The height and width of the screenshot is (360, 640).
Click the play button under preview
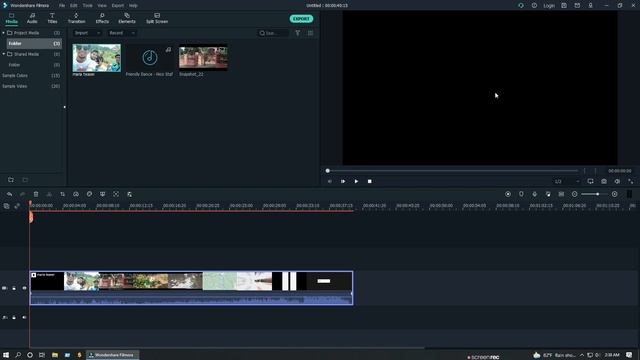tap(356, 181)
